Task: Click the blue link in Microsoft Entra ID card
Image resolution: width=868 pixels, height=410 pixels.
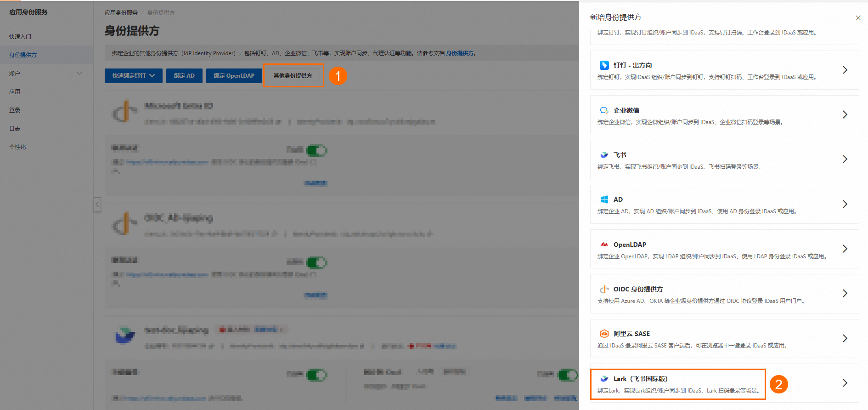Action: pyautogui.click(x=167, y=162)
